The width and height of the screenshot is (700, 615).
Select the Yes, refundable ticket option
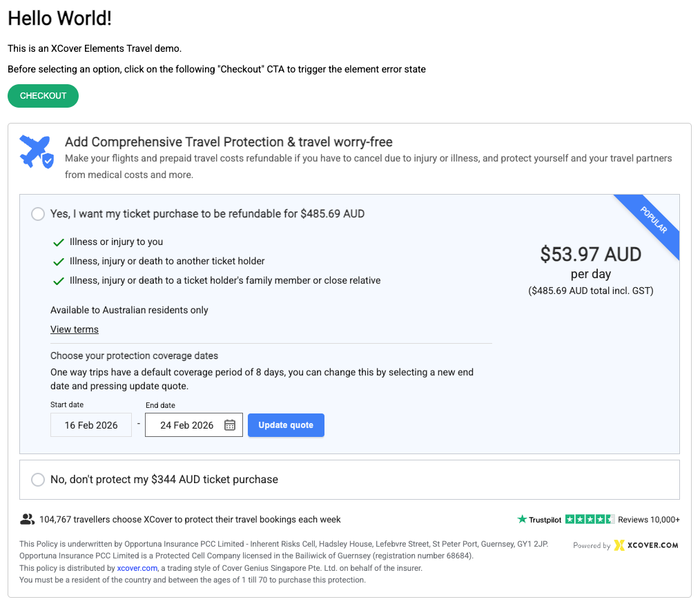[x=39, y=214]
